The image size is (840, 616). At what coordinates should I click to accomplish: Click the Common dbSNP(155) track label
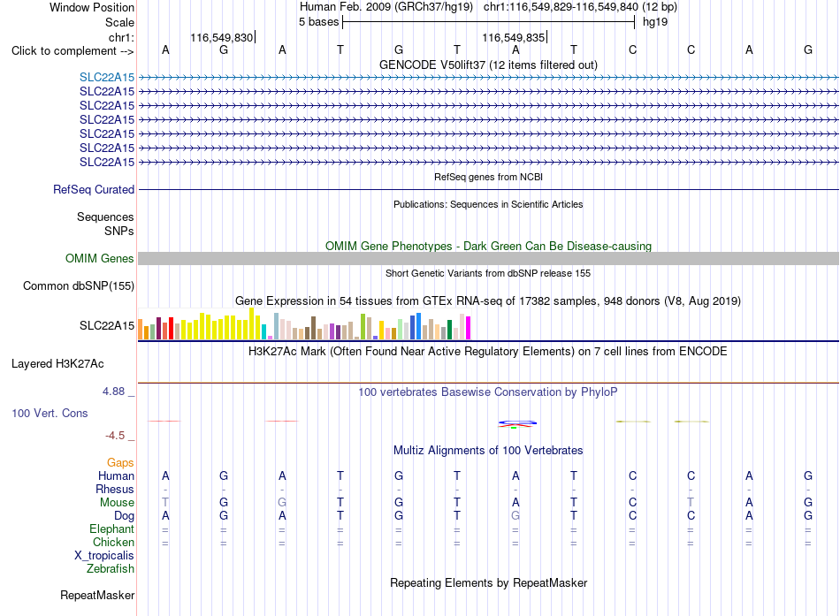79,286
